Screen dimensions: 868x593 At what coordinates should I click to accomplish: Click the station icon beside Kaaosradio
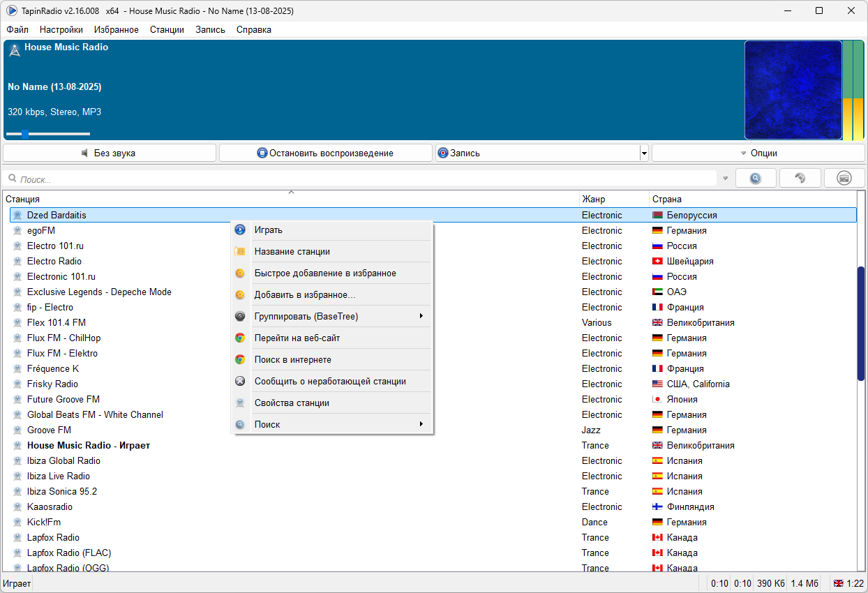pos(17,506)
